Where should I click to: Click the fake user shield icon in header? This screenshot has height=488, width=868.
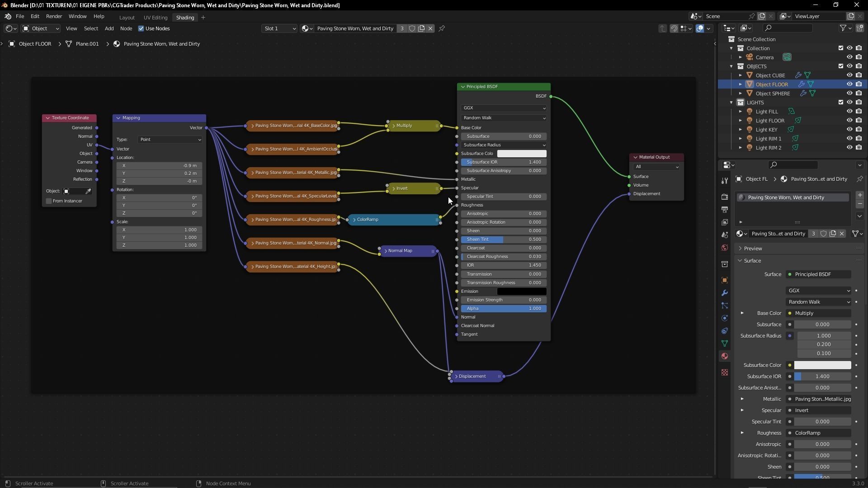[412, 28]
